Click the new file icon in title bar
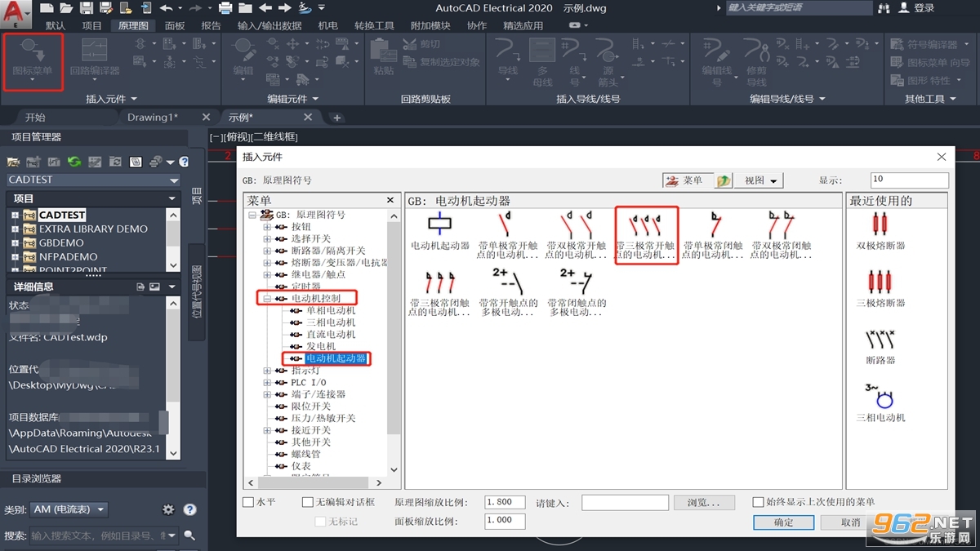The width and height of the screenshot is (980, 551). 47,8
